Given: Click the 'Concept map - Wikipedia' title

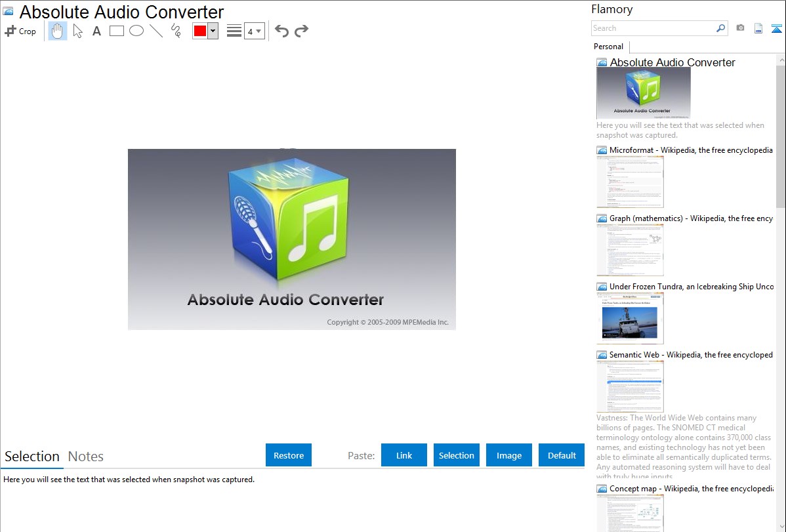Looking at the screenshot, I should (x=691, y=488).
